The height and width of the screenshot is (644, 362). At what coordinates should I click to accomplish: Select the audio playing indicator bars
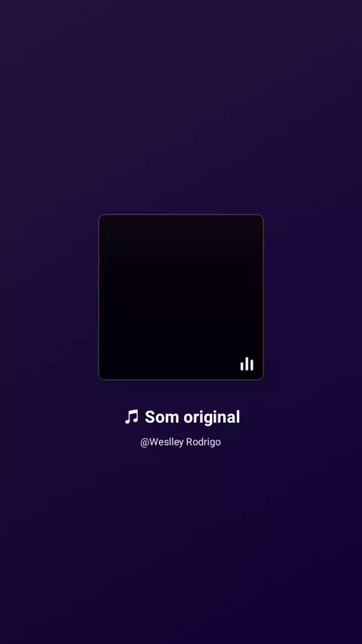(x=247, y=363)
